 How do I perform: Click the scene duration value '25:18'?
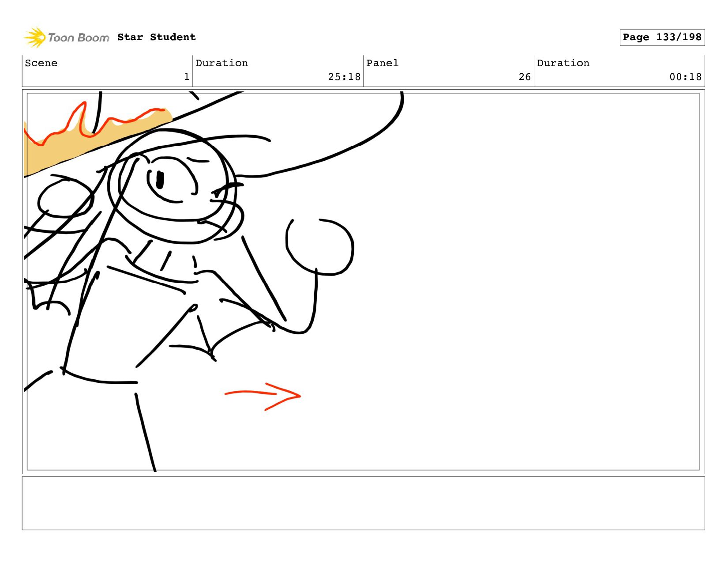click(344, 77)
